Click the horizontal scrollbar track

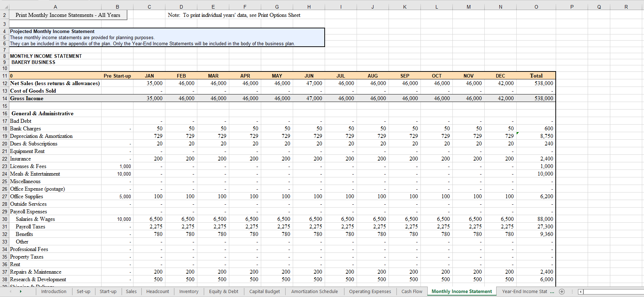[x=614, y=292]
